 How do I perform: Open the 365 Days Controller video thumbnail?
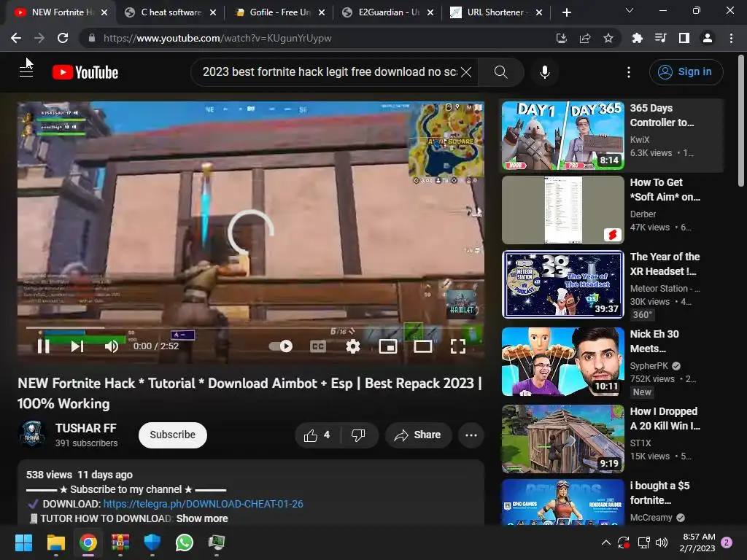pos(562,135)
